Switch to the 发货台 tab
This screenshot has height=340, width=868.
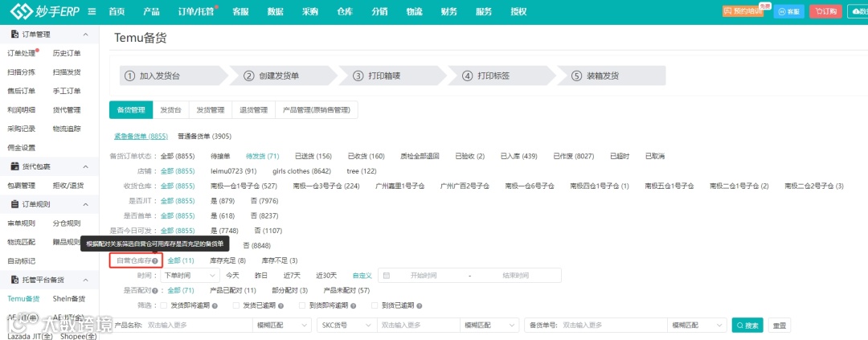click(170, 110)
